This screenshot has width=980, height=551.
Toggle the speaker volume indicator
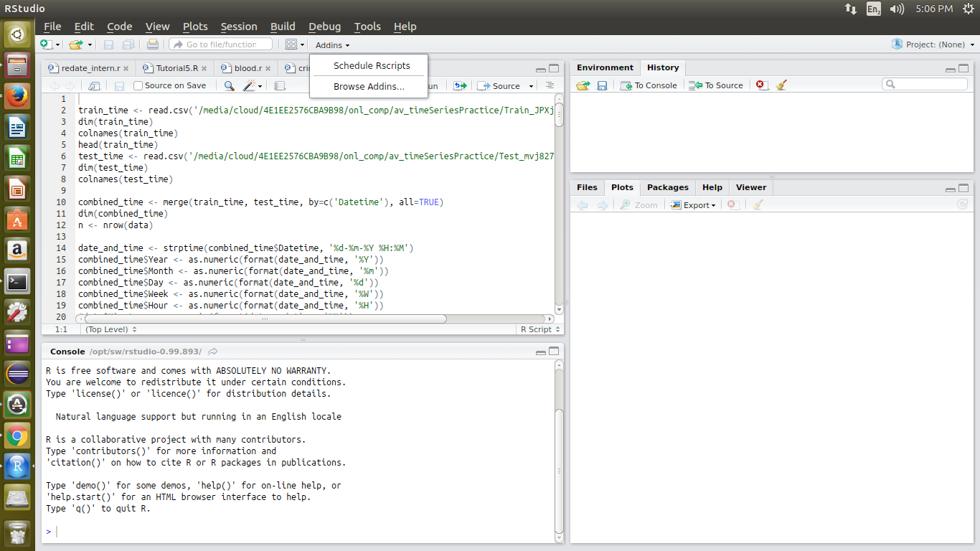pos(897,9)
